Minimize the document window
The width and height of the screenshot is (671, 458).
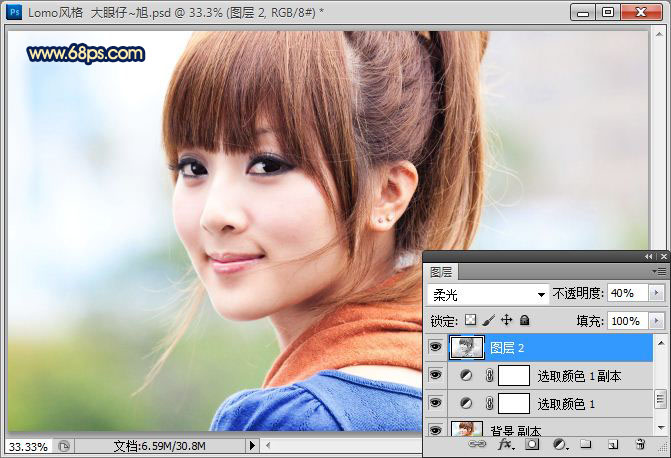583,12
